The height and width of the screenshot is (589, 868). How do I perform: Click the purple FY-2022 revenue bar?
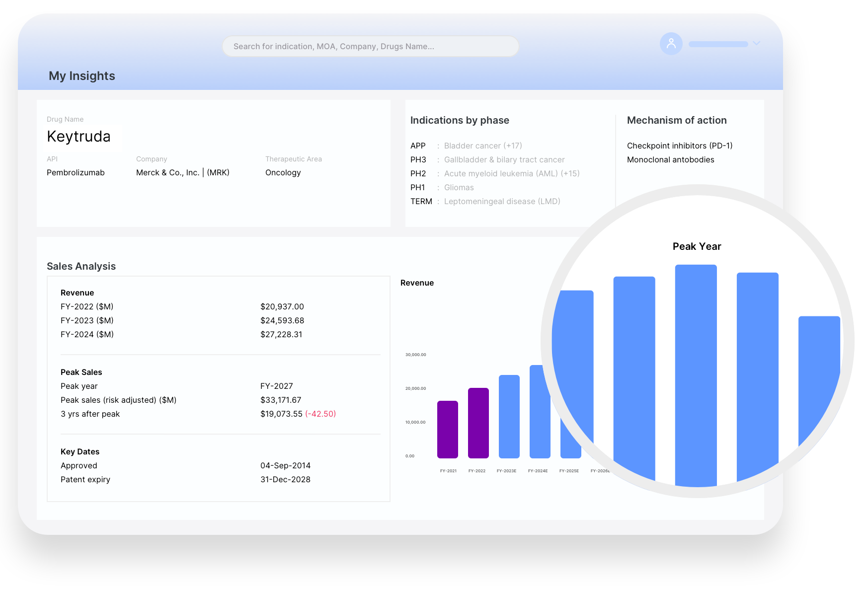pos(478,423)
